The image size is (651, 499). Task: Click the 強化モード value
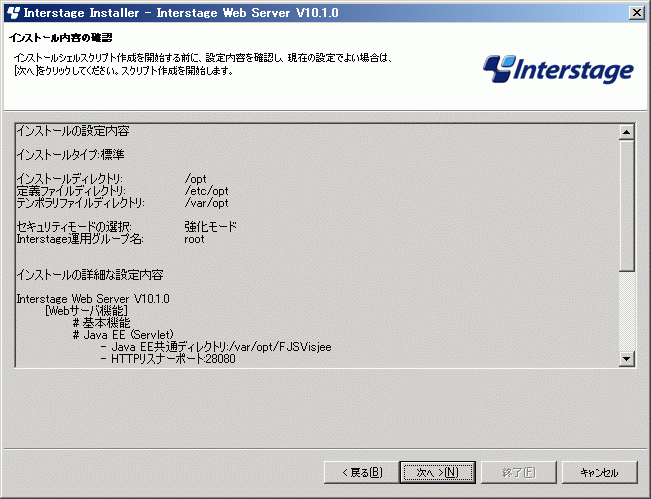click(210, 227)
